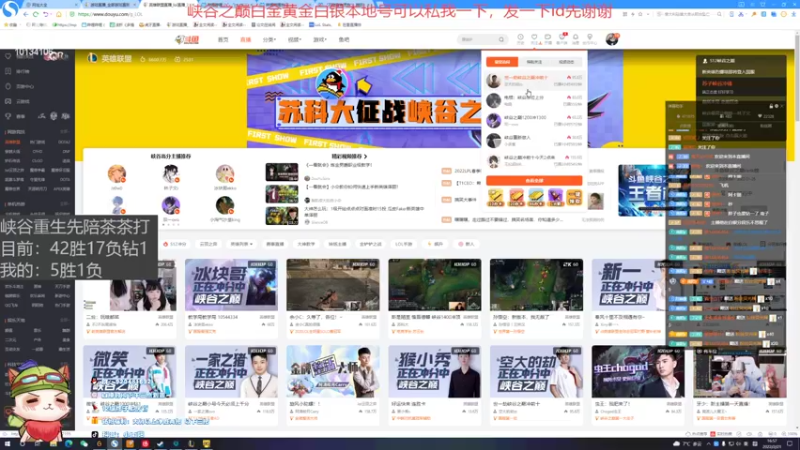Open the Sogou browser icon in the taskbar
Image resolution: width=800 pixels, height=450 pixels.
[114, 444]
